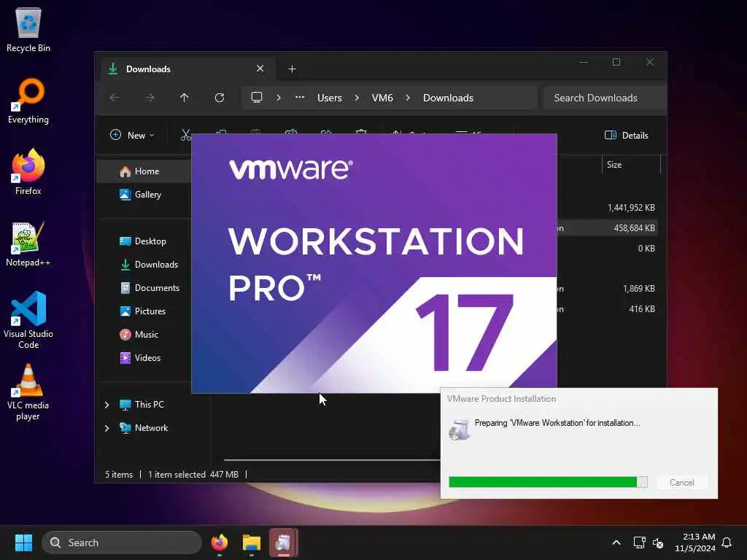Click the 1,869 KB size cell
The width and height of the screenshot is (747, 560).
click(x=638, y=289)
